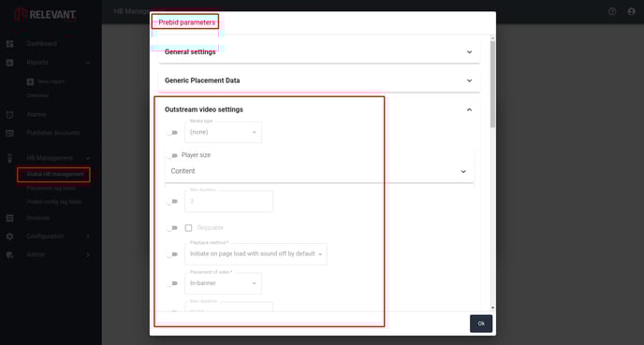Expand the Admin sidebar chevron

click(x=88, y=254)
